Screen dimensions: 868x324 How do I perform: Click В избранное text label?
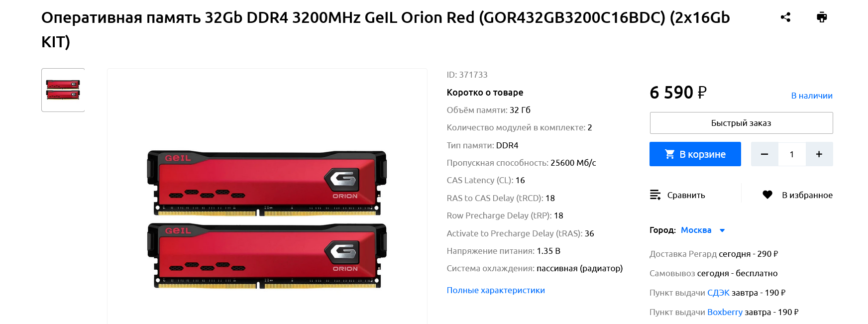(x=807, y=195)
